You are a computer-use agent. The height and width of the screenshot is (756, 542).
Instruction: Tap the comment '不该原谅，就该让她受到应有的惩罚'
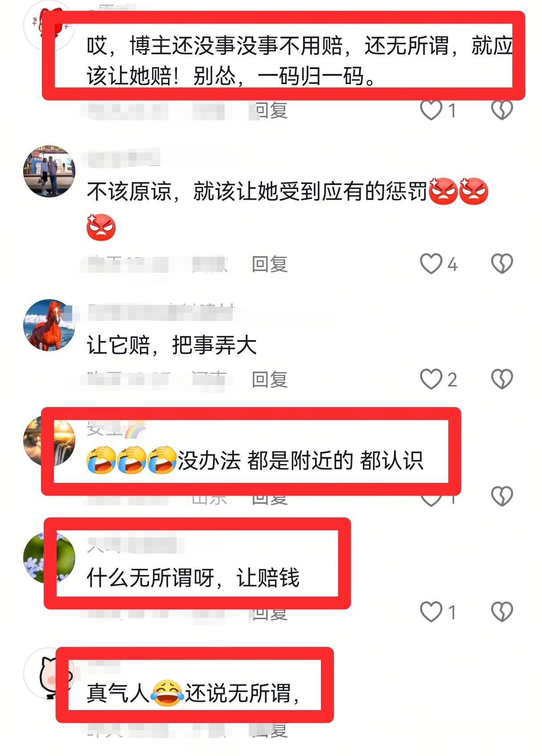click(287, 209)
